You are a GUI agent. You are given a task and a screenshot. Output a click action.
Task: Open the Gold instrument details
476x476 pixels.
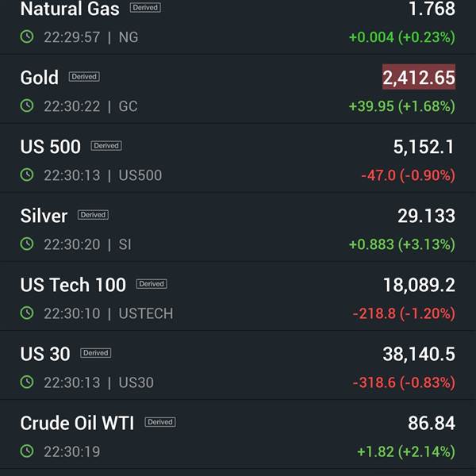tap(238, 89)
